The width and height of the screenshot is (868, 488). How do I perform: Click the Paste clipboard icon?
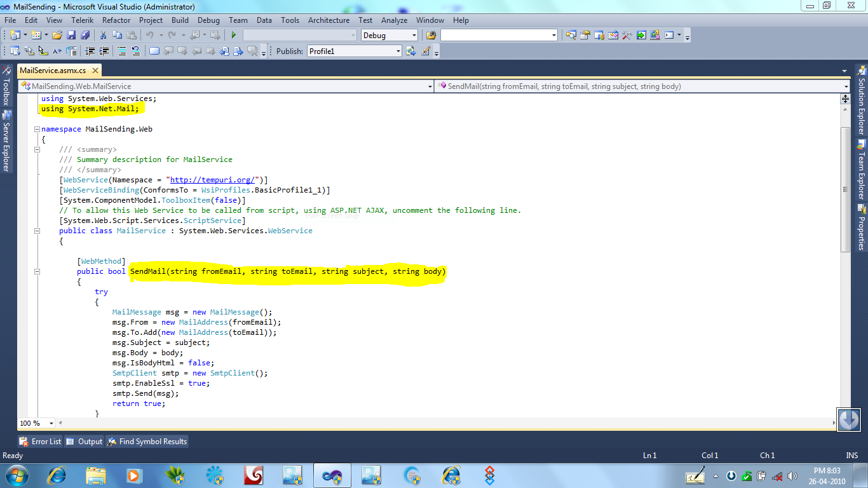[132, 36]
